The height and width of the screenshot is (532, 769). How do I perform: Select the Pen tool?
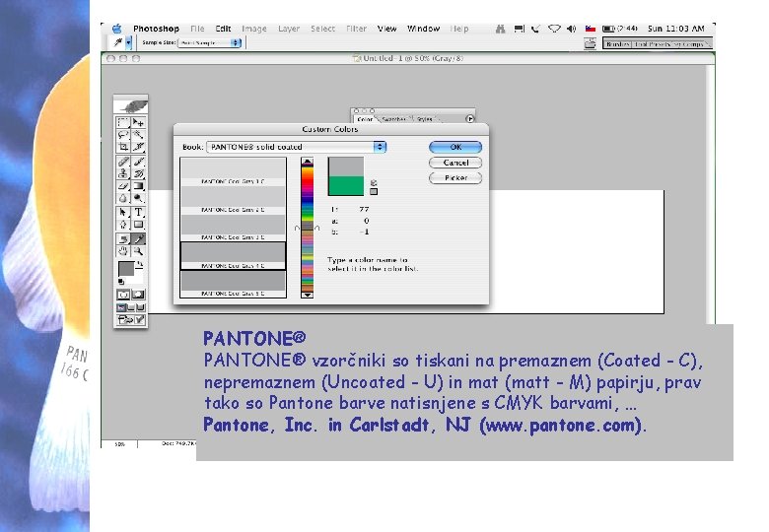[x=123, y=225]
